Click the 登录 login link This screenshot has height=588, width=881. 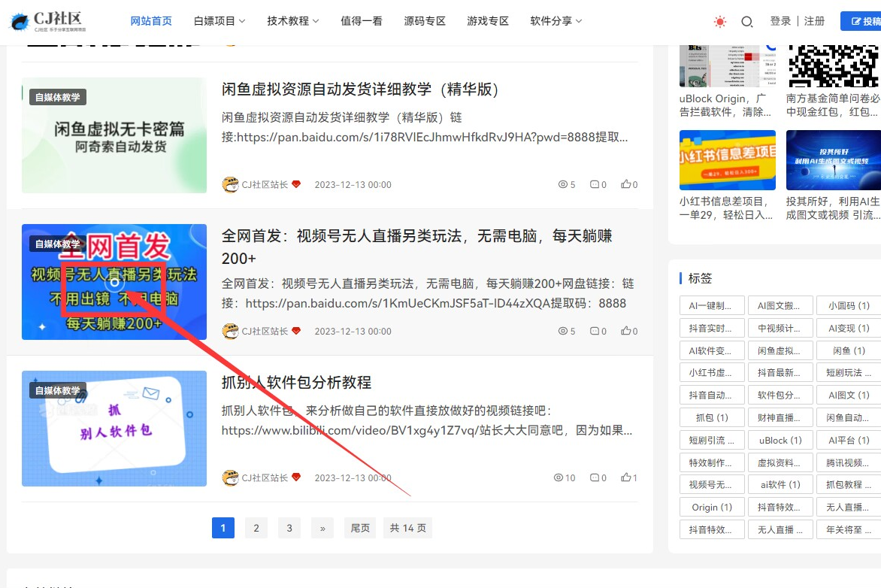coord(780,21)
